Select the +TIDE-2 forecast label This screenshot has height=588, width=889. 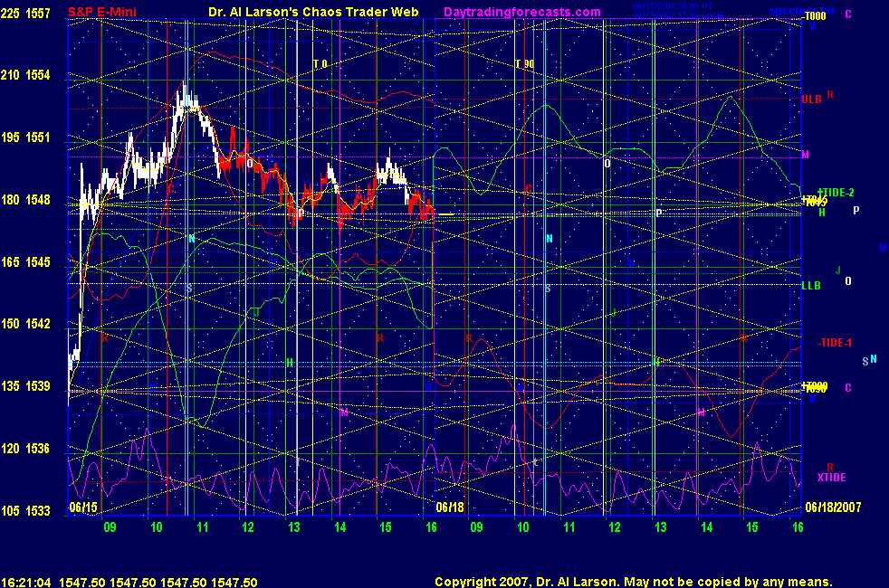(836, 193)
